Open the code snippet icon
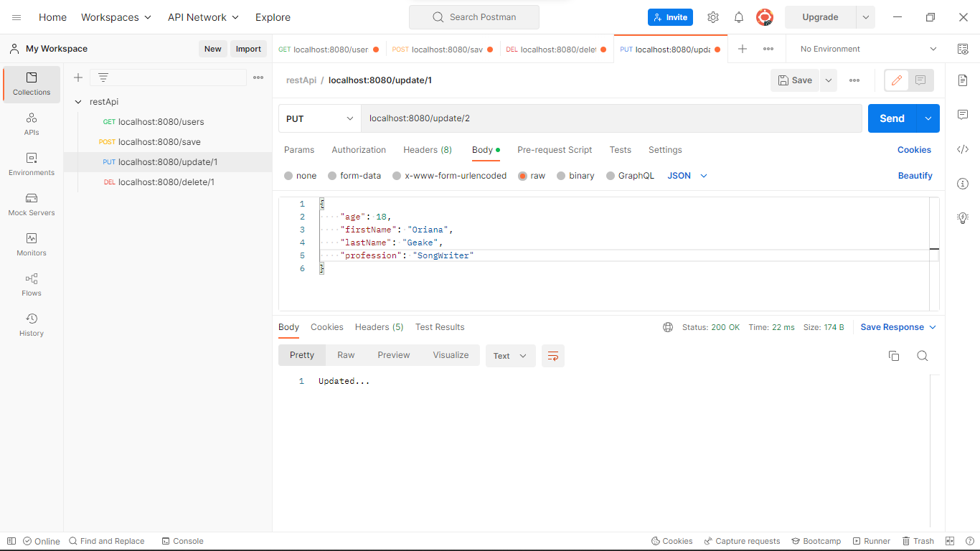The height and width of the screenshot is (551, 980). (963, 149)
